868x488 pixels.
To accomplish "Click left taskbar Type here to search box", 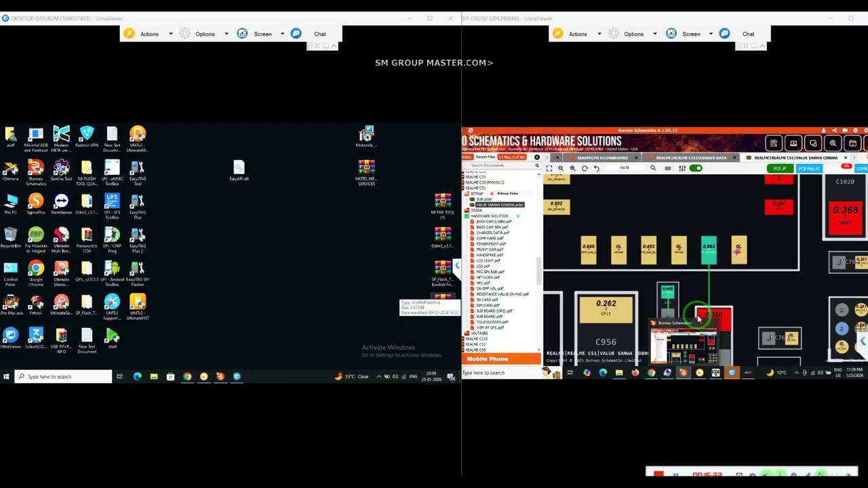I will click(x=62, y=377).
